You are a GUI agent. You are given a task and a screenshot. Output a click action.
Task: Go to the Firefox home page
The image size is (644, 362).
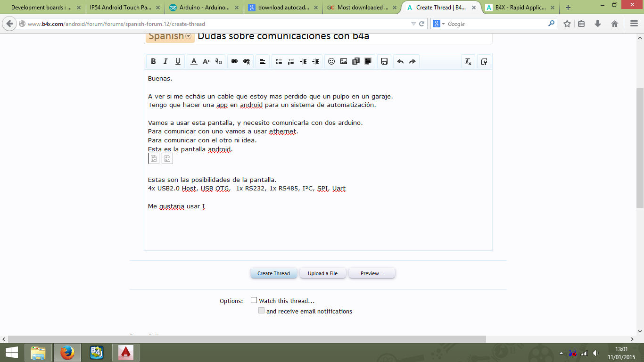pyautogui.click(x=615, y=24)
